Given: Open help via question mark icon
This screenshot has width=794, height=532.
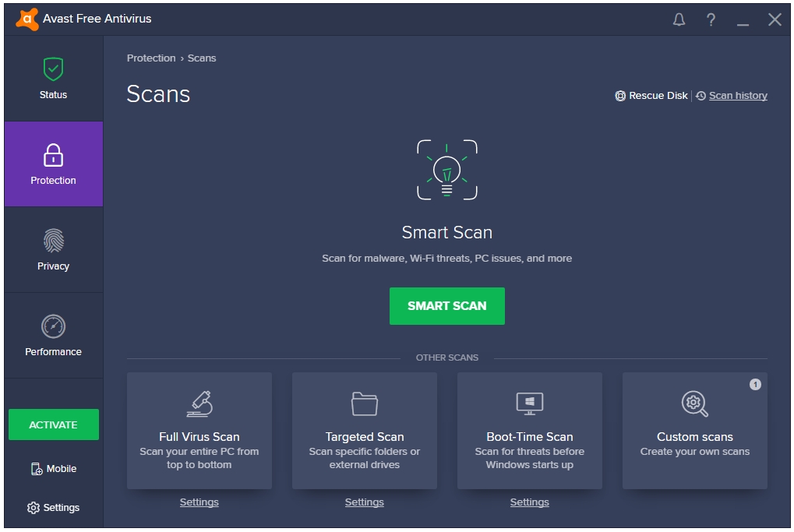Looking at the screenshot, I should coord(711,20).
